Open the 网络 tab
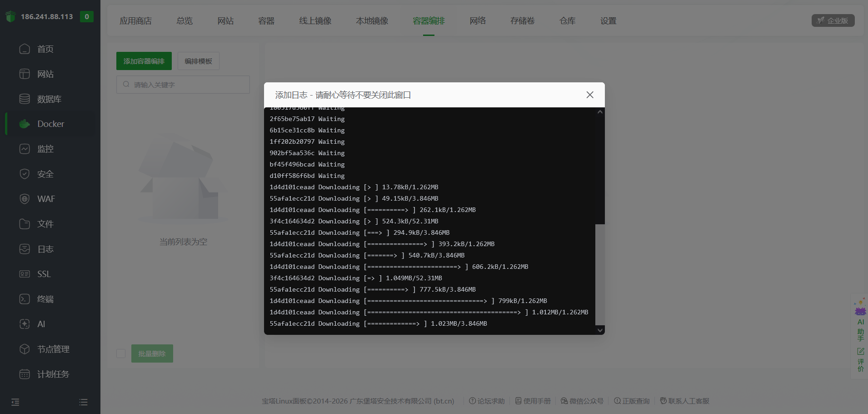The height and width of the screenshot is (414, 868). (478, 21)
